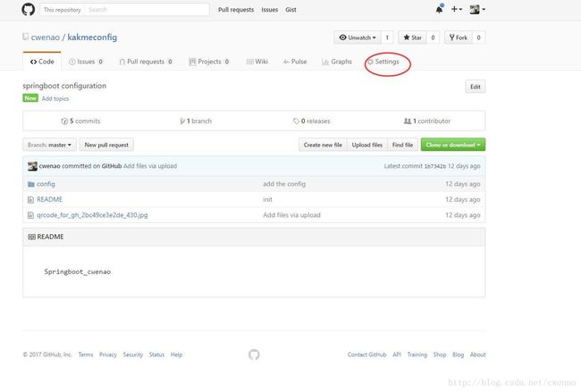Click the New pull request button
Screen dimensions: 581x392
click(106, 145)
